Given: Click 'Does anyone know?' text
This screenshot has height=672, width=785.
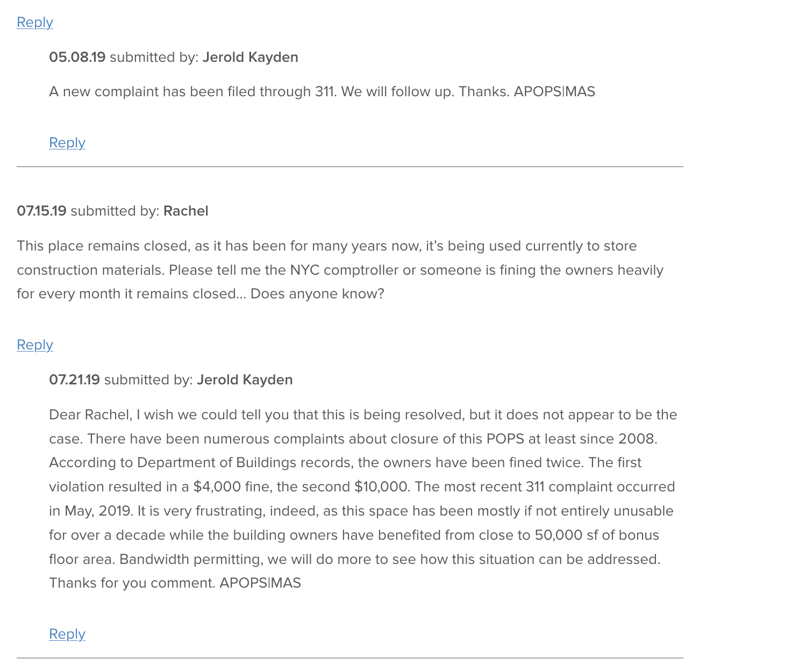Looking at the screenshot, I should click(318, 294).
